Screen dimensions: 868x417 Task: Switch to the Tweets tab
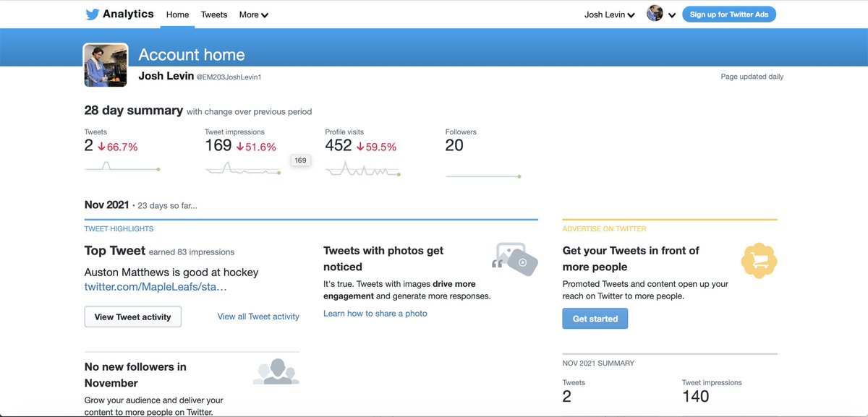point(214,14)
